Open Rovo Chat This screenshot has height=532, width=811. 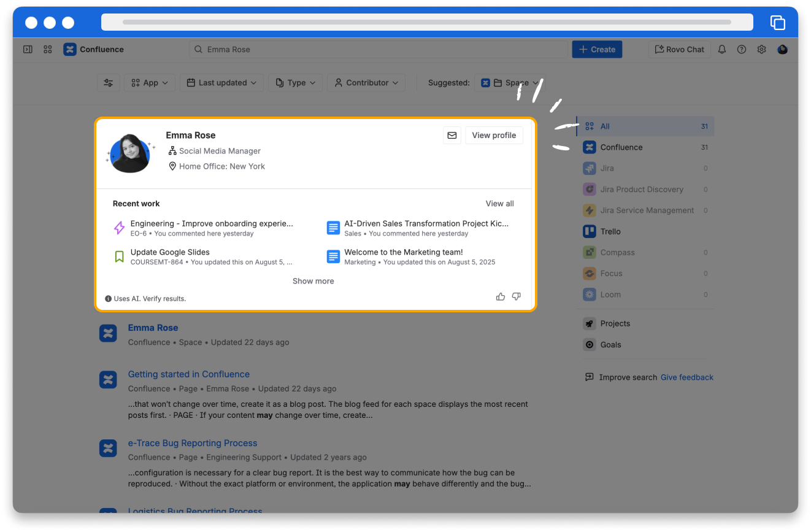(x=679, y=50)
